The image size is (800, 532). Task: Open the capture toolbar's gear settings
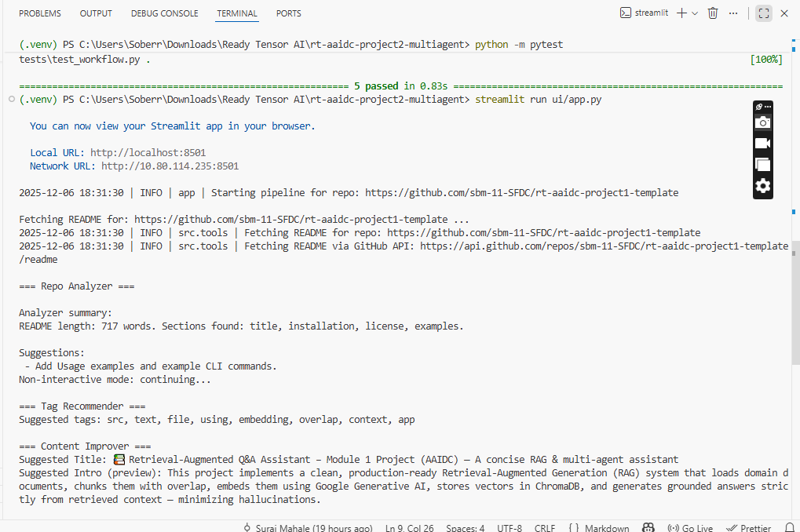(x=762, y=186)
